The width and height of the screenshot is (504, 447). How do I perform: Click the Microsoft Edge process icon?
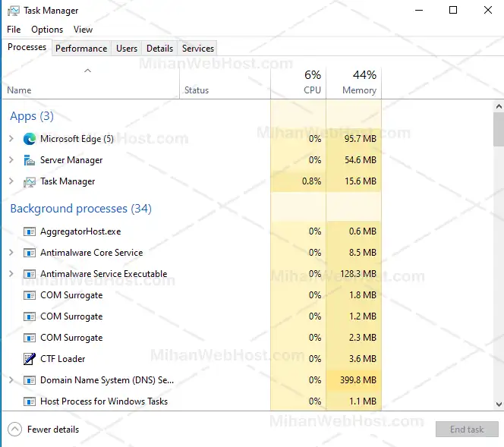(30, 139)
